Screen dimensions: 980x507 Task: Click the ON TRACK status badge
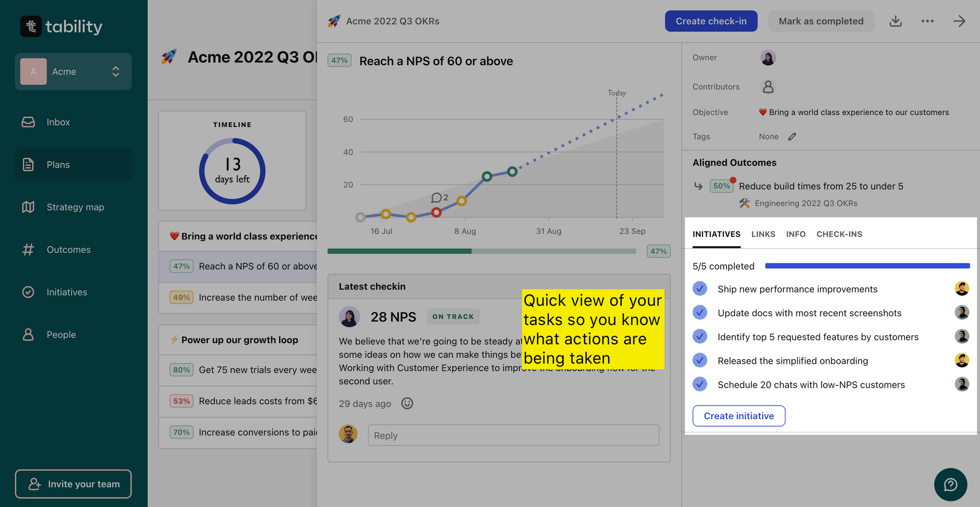point(453,317)
